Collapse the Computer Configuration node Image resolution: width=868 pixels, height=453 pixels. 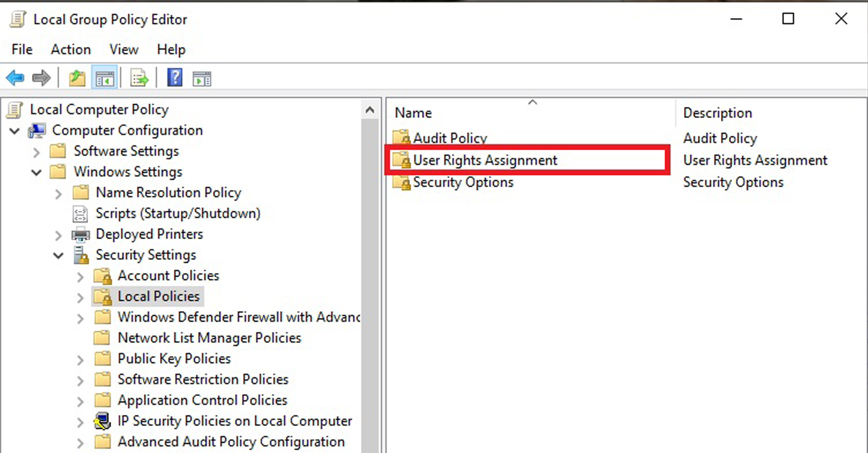point(15,131)
